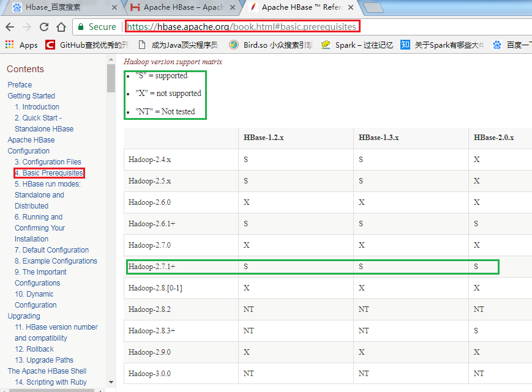The width and height of the screenshot is (532, 392).
Task: Open a new browser tab
Action: (x=373, y=7)
